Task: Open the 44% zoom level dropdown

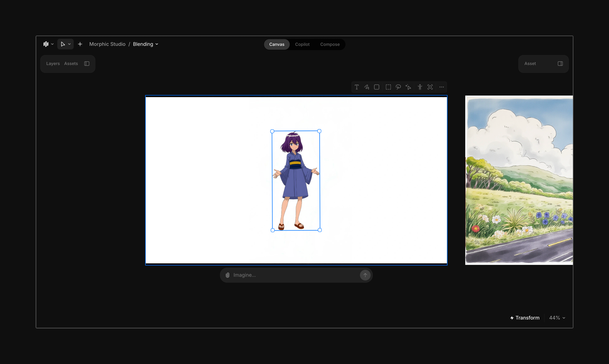Action: pyautogui.click(x=557, y=318)
